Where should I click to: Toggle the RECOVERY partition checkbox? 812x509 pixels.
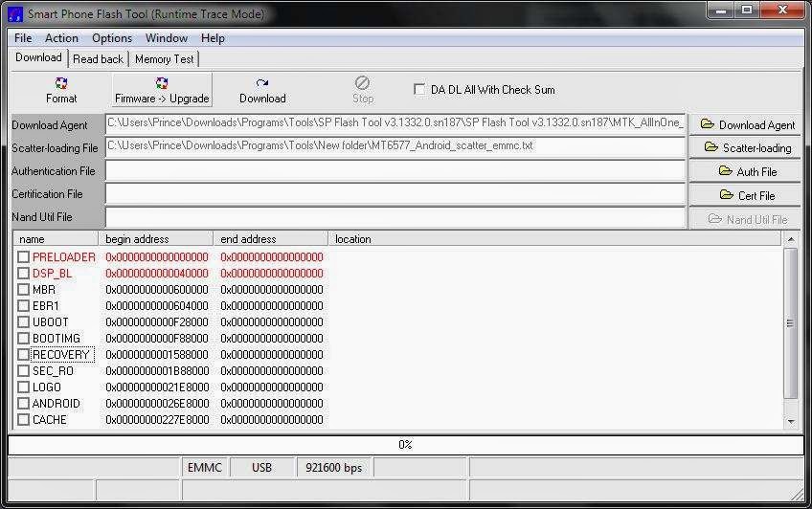coord(23,354)
